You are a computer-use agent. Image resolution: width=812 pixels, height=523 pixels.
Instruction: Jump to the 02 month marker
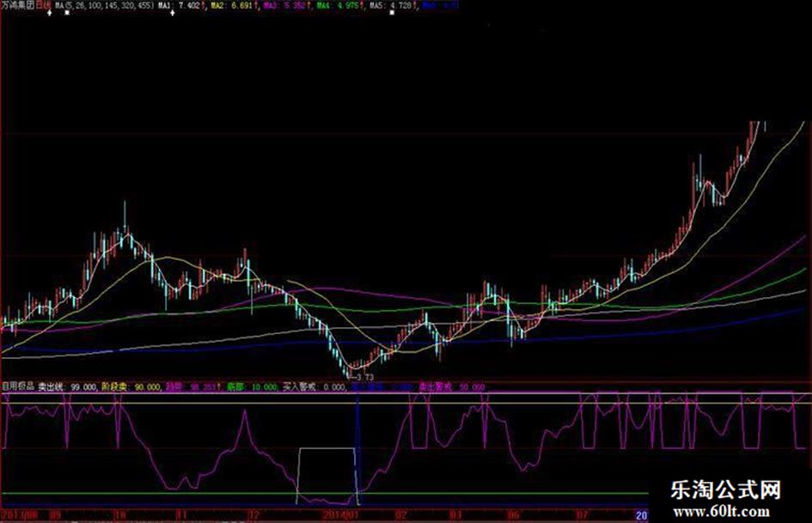[x=400, y=515]
